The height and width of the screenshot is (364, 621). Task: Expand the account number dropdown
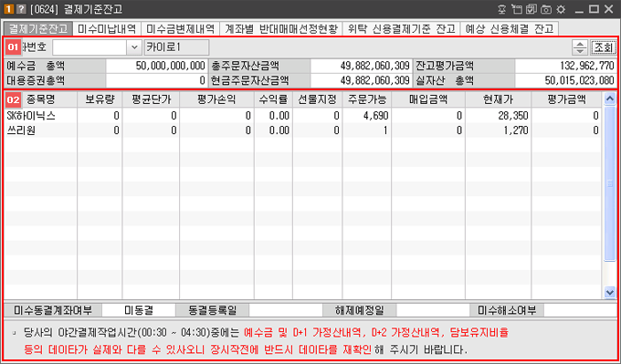pyautogui.click(x=134, y=47)
